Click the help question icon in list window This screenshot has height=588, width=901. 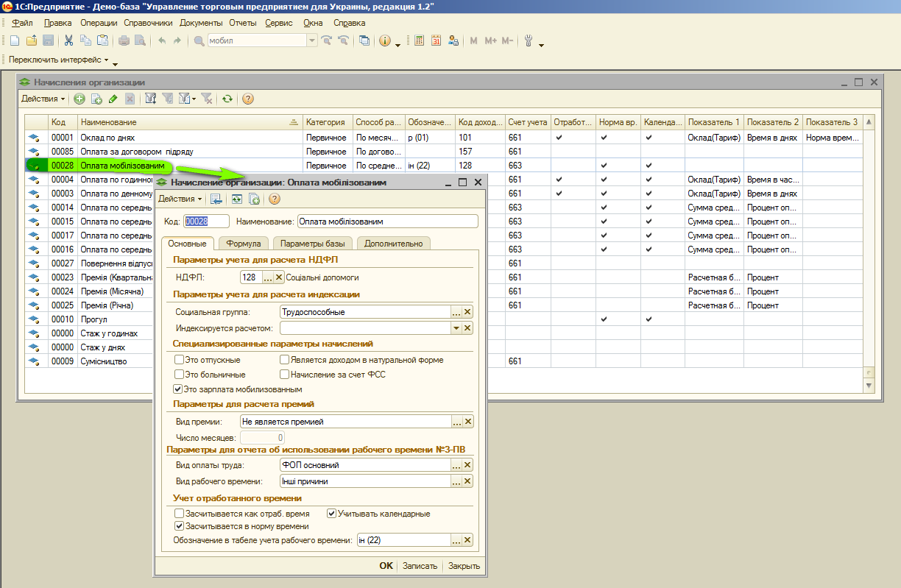(248, 99)
